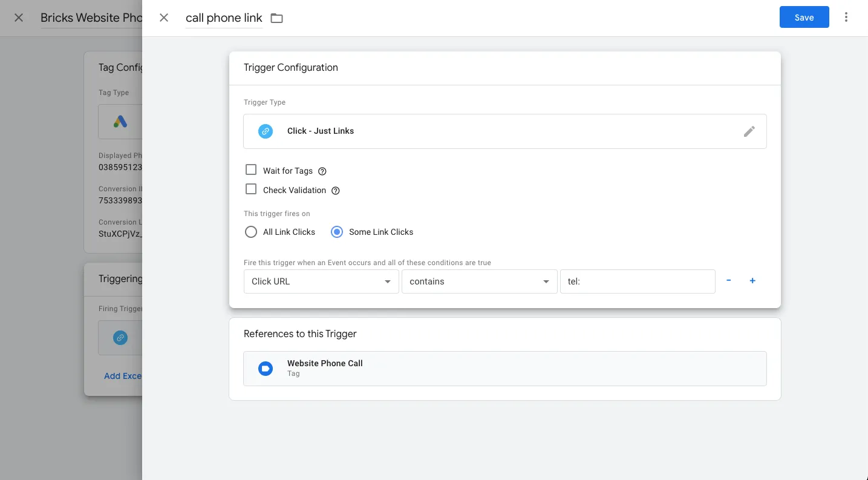The height and width of the screenshot is (480, 868).
Task: Select the All Link Clicks radio button
Action: click(251, 232)
